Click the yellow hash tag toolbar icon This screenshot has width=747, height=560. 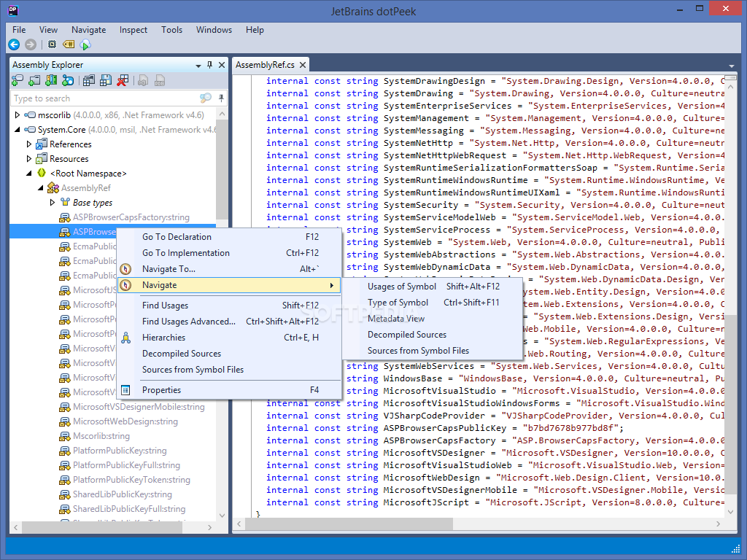pyautogui.click(x=69, y=44)
